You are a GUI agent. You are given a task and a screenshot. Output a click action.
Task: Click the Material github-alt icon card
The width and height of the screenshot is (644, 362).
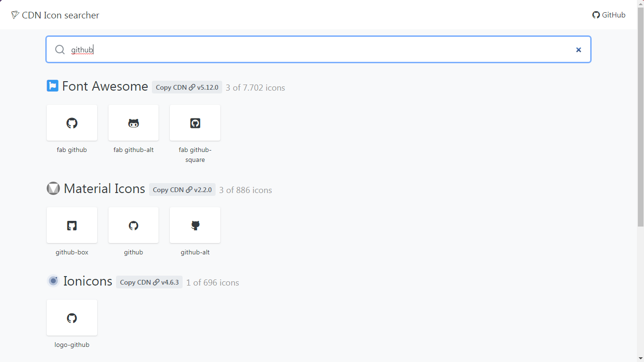click(195, 225)
